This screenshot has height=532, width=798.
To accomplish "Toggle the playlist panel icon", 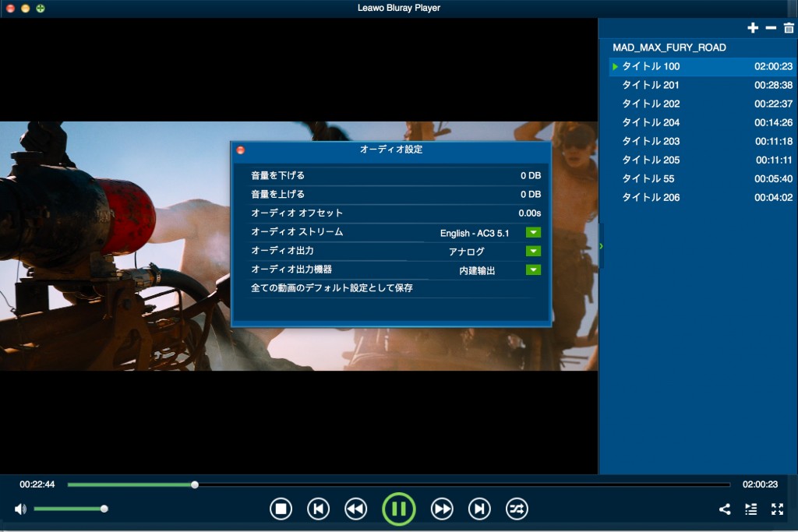I will point(750,509).
